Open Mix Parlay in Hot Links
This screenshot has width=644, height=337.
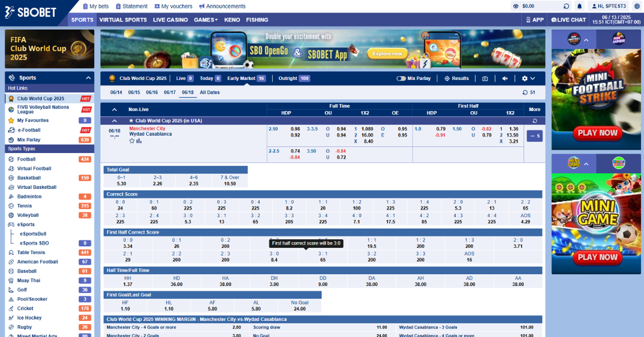tap(29, 140)
